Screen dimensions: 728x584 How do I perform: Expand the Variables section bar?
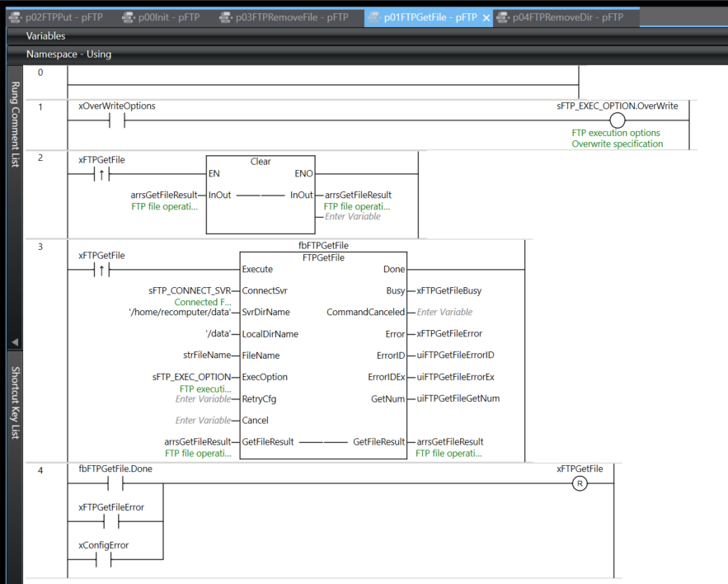[46, 36]
